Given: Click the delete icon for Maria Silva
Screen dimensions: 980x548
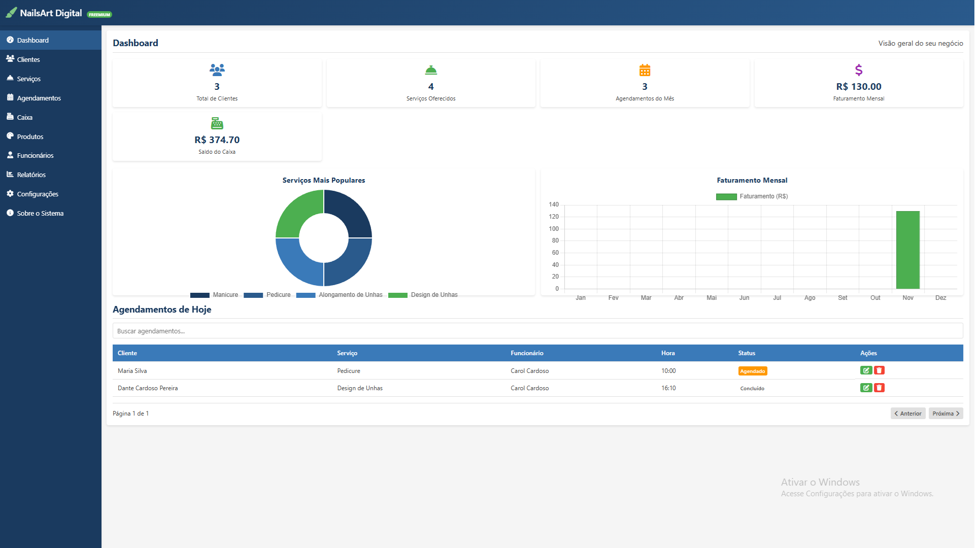Looking at the screenshot, I should [879, 370].
